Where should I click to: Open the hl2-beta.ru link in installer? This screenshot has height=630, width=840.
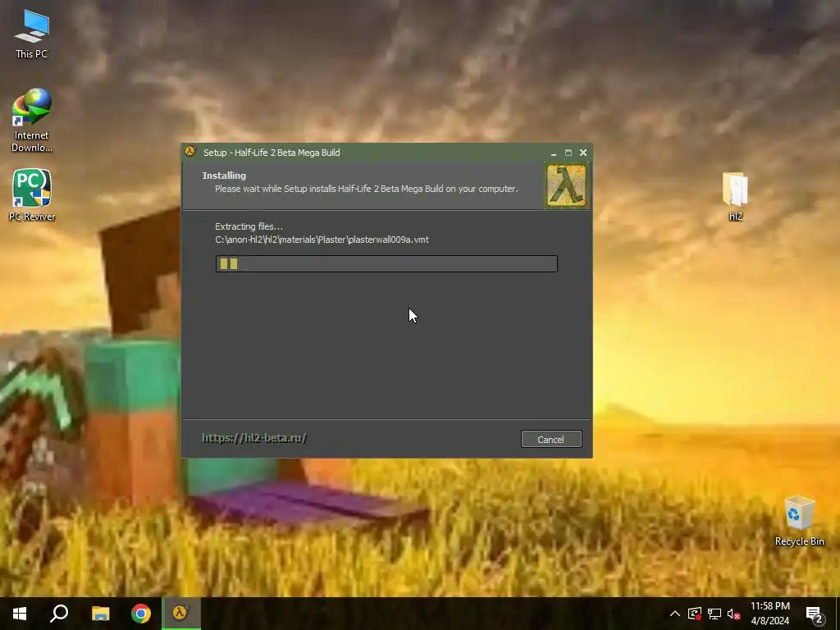coord(254,438)
